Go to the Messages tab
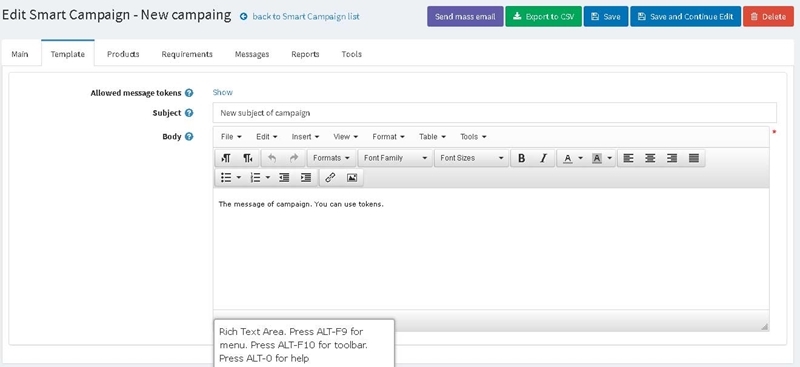 point(252,54)
